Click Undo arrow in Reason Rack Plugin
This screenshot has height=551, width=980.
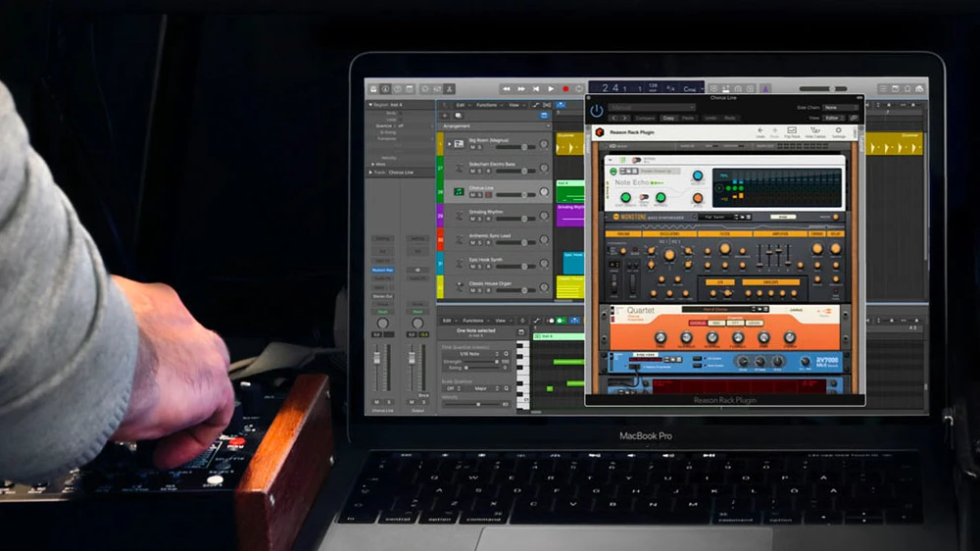(760, 131)
